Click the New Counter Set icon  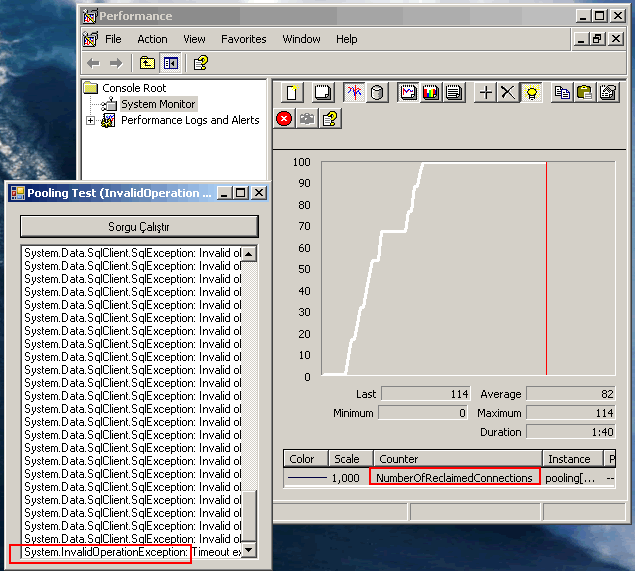pyautogui.click(x=292, y=93)
